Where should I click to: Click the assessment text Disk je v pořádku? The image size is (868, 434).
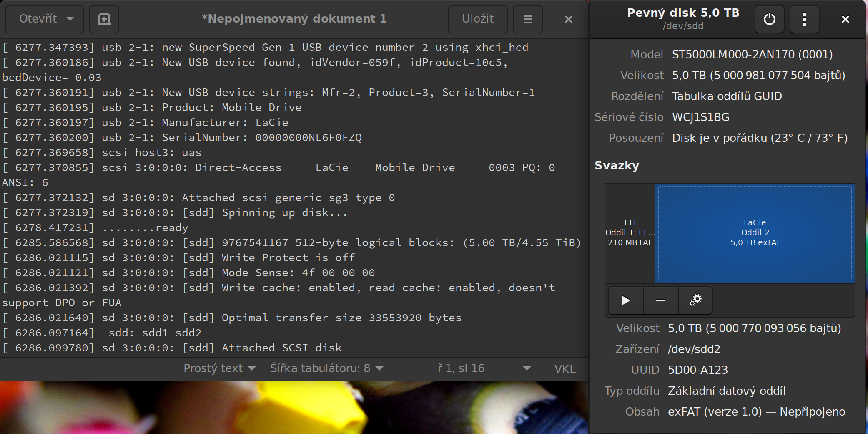pyautogui.click(x=760, y=138)
